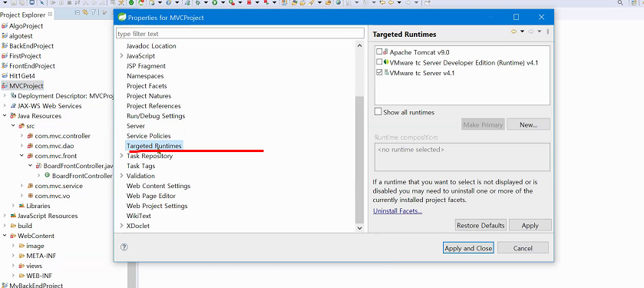This screenshot has width=644, height=288.
Task: Enable Show all runtimes checkbox
Action: (x=378, y=112)
